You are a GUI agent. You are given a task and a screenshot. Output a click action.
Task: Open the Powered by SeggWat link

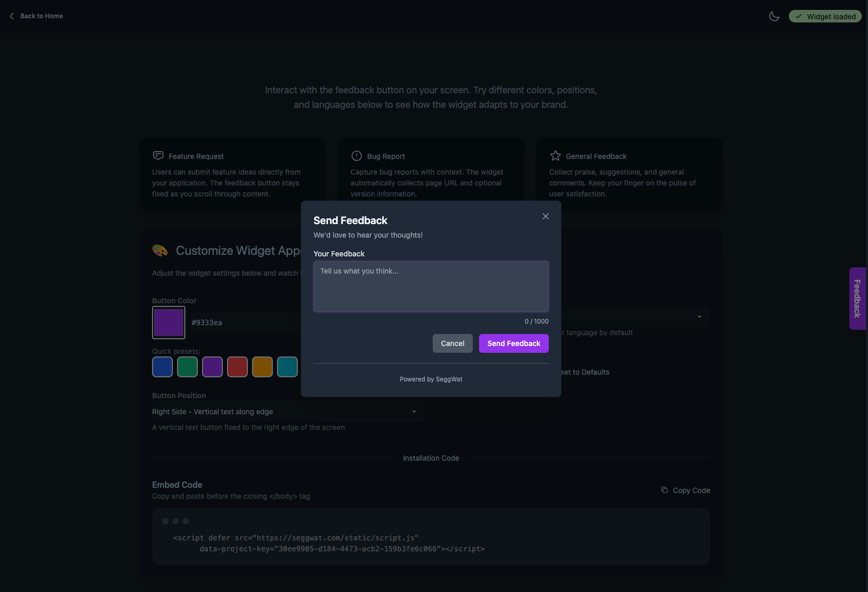(x=431, y=379)
